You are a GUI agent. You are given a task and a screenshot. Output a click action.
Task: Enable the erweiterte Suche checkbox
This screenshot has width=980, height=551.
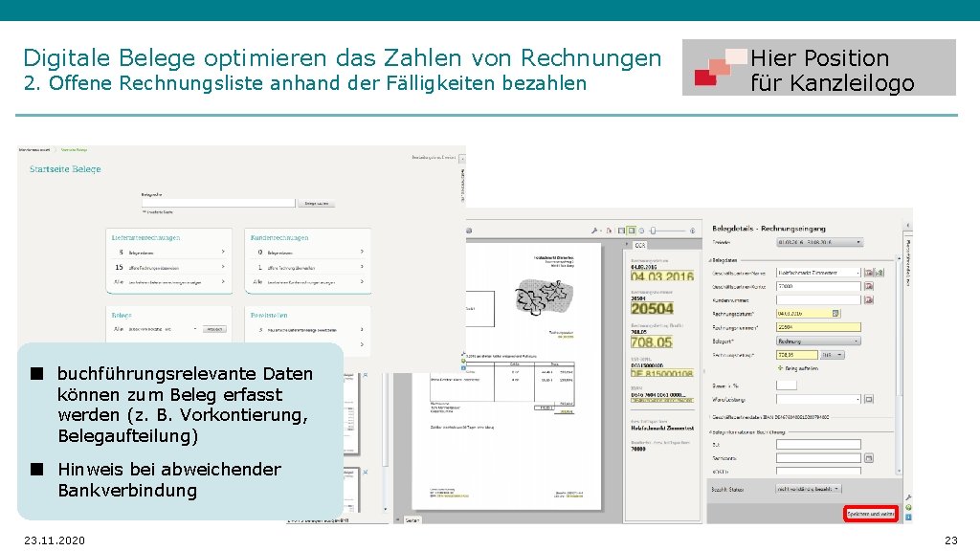[x=145, y=211]
